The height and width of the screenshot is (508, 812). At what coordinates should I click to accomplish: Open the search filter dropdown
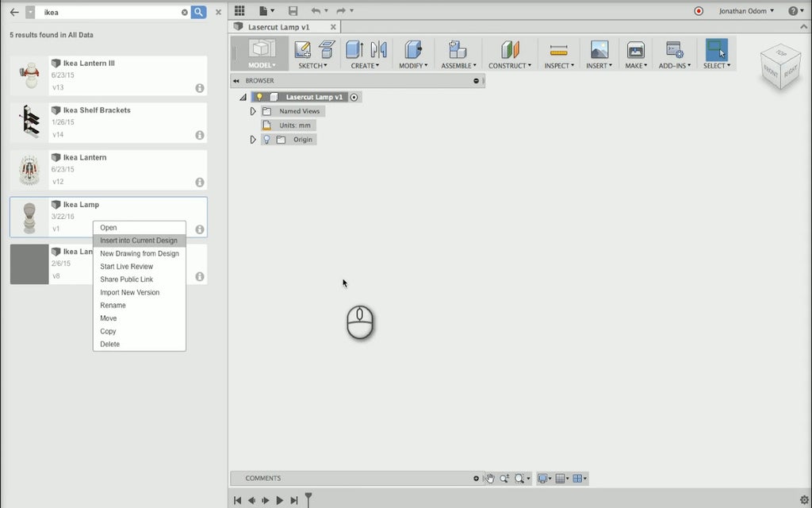(30, 12)
